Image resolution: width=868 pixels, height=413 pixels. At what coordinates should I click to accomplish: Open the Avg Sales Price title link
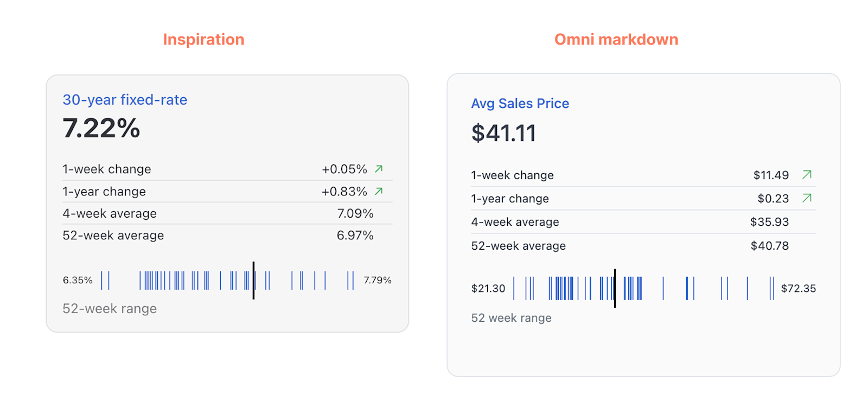click(x=520, y=104)
